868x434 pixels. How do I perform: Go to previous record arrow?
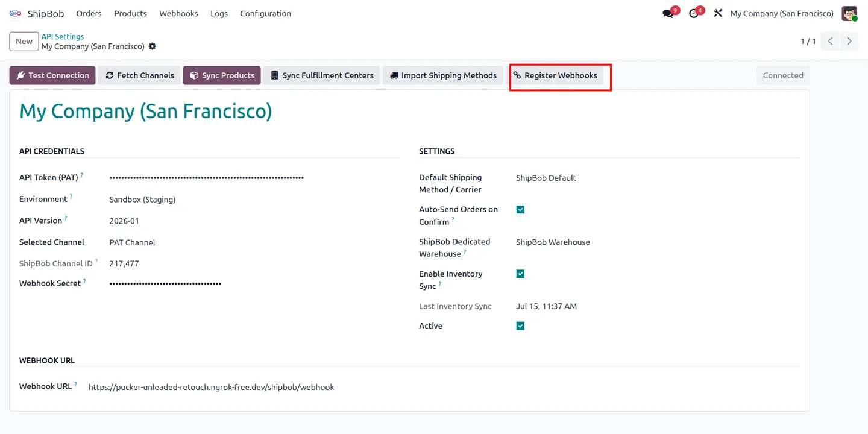(831, 41)
